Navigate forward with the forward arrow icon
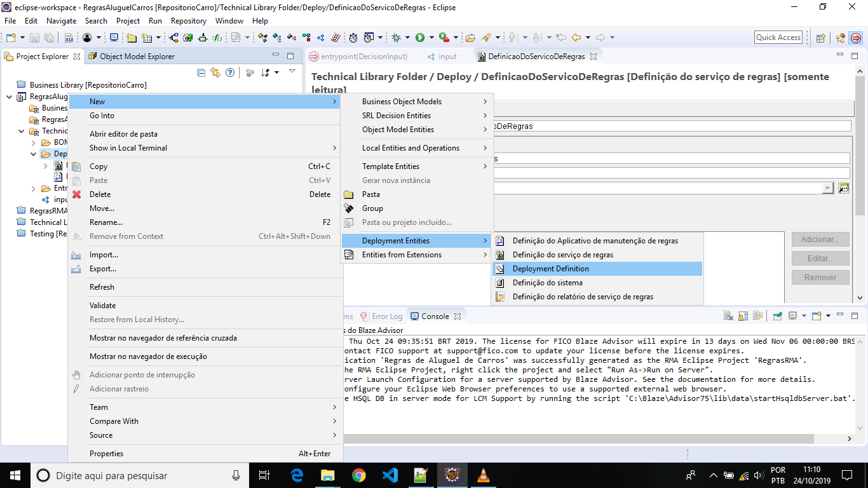The image size is (868, 488). 600,37
